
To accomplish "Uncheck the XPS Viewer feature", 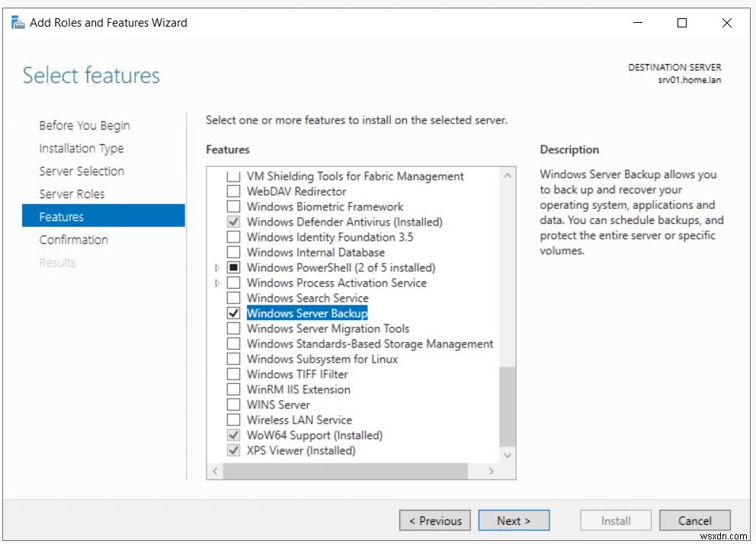I will coord(234,450).
